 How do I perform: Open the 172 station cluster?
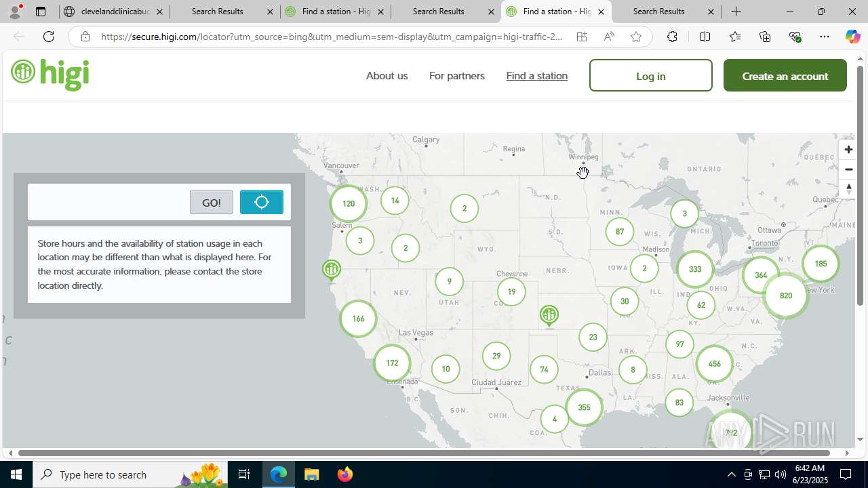pyautogui.click(x=392, y=363)
